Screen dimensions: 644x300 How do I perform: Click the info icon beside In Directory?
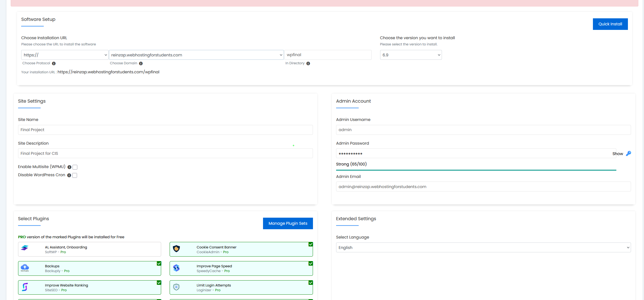point(308,63)
